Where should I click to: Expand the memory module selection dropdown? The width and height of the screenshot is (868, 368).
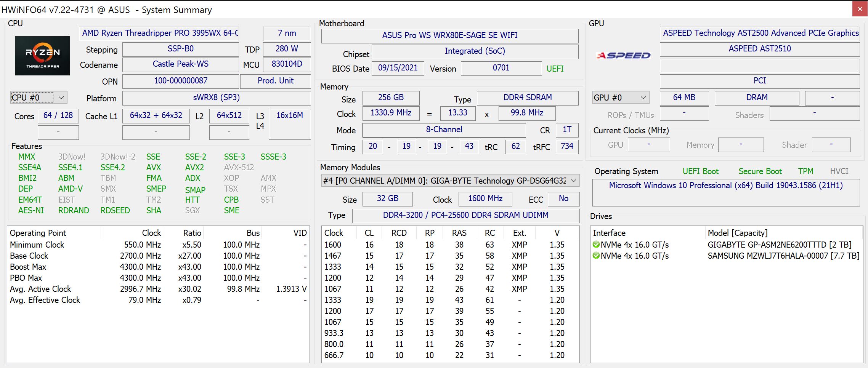click(450, 181)
